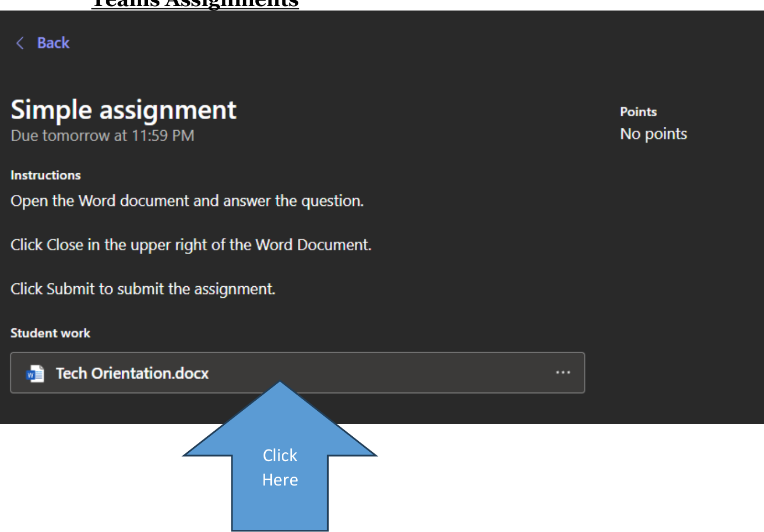Select the "Simple assignment" title text
764x532 pixels.
point(123,110)
